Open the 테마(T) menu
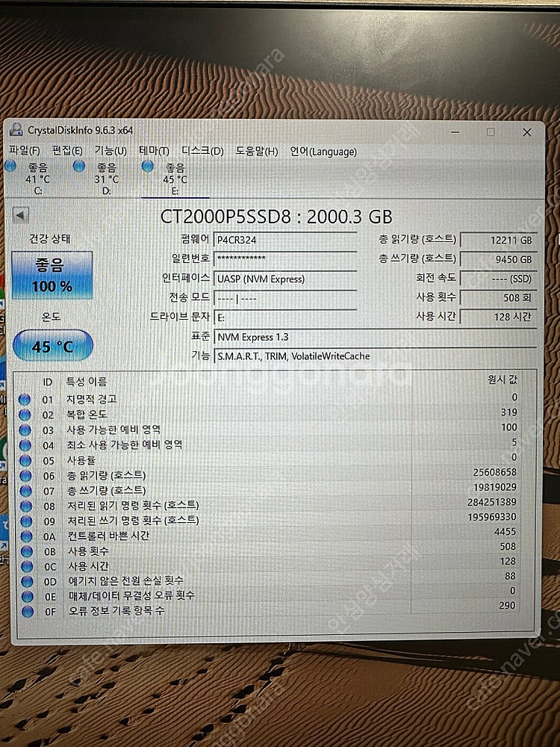Viewport: 560px width, 747px height. pyautogui.click(x=154, y=151)
